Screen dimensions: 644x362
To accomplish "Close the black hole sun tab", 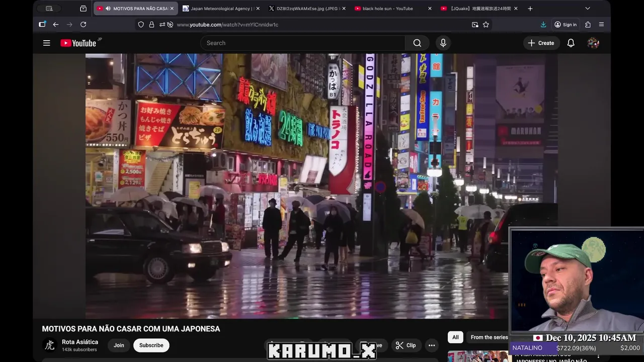I will [430, 9].
